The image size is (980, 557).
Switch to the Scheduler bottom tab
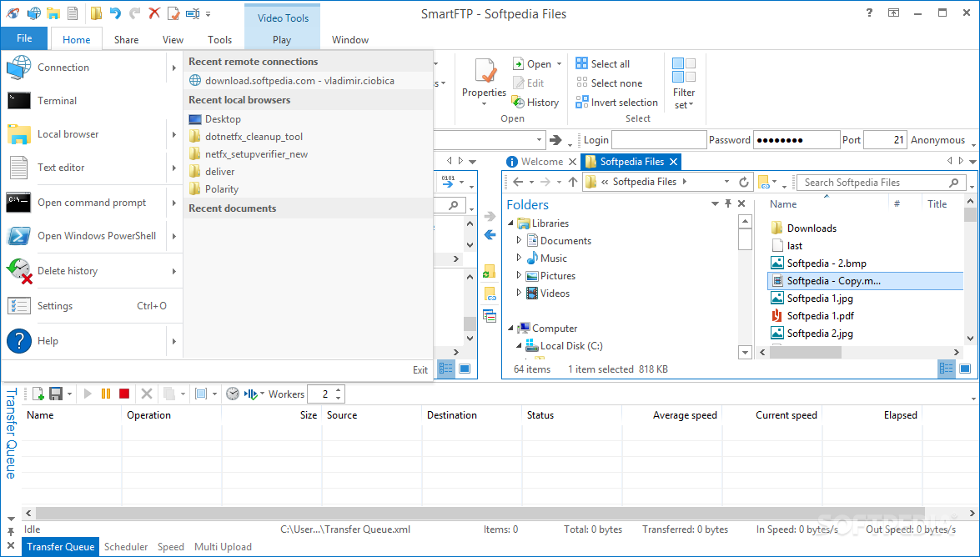(126, 546)
